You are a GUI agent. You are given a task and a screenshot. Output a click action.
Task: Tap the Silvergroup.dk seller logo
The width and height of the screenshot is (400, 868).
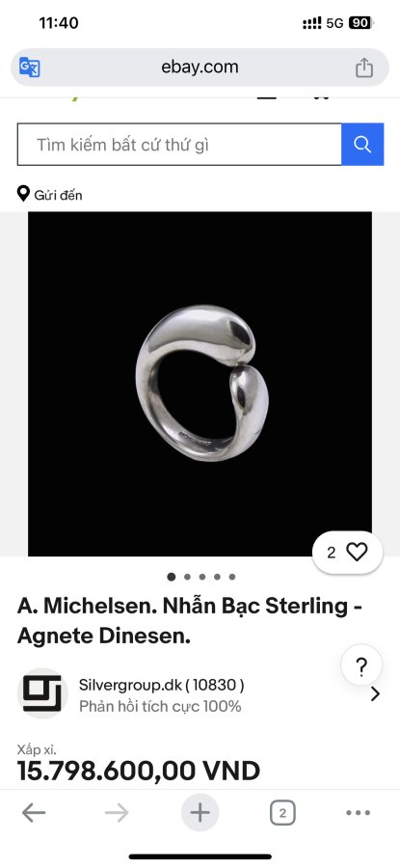[42, 693]
